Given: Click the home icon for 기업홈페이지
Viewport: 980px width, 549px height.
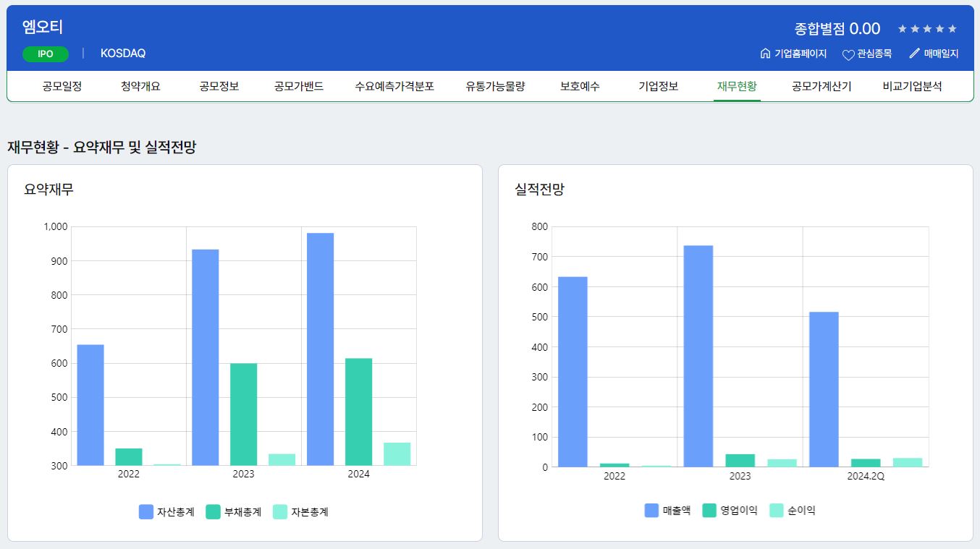Looking at the screenshot, I should click(765, 54).
